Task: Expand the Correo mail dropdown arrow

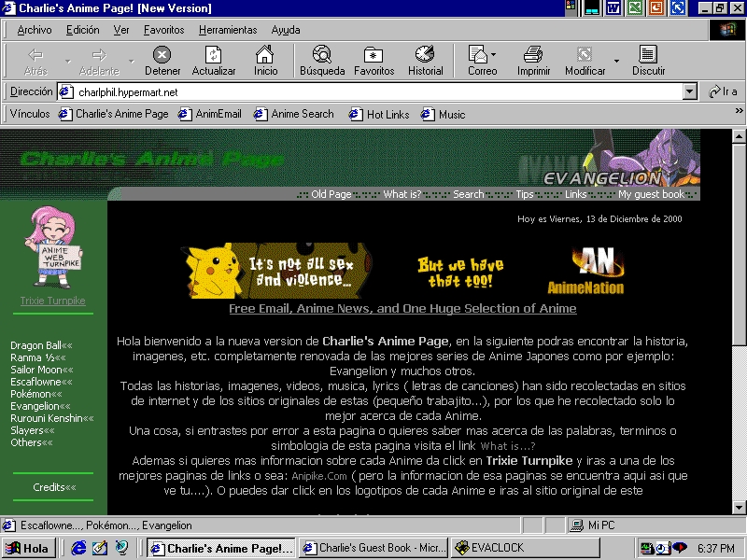Action: point(494,56)
